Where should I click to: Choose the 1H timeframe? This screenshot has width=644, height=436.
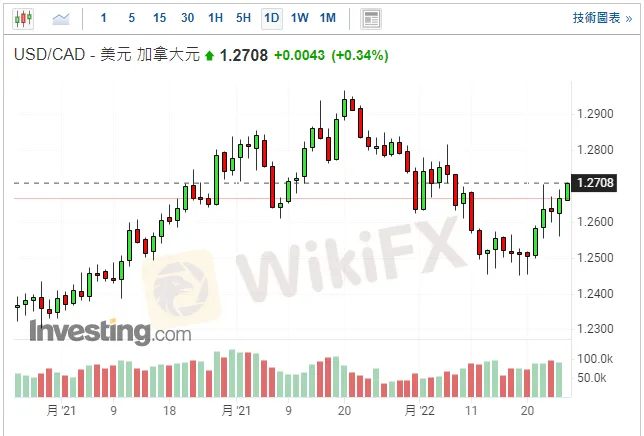(x=216, y=18)
